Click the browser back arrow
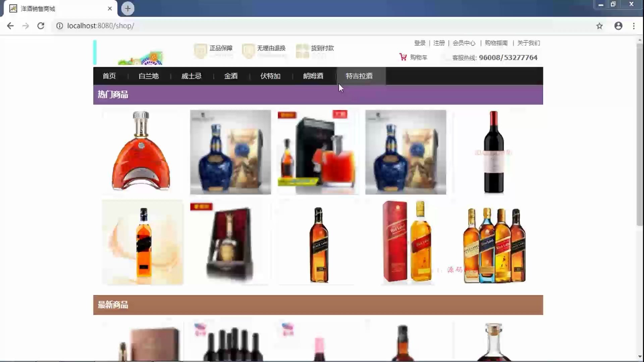644x362 pixels. pyautogui.click(x=10, y=26)
